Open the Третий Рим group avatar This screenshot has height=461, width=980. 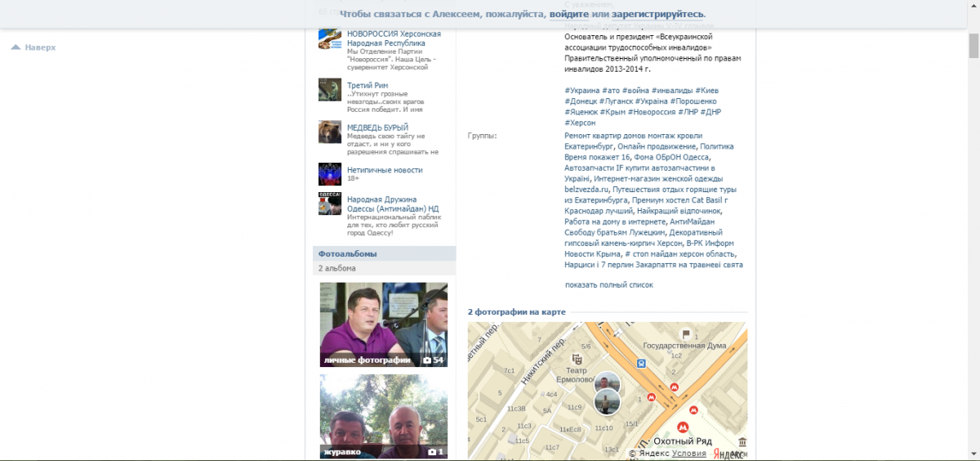(330, 90)
